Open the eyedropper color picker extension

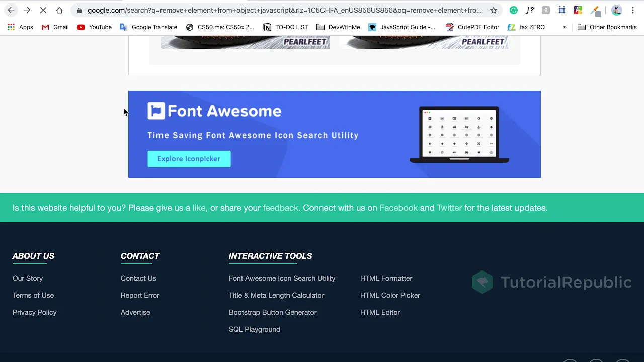pos(595,10)
